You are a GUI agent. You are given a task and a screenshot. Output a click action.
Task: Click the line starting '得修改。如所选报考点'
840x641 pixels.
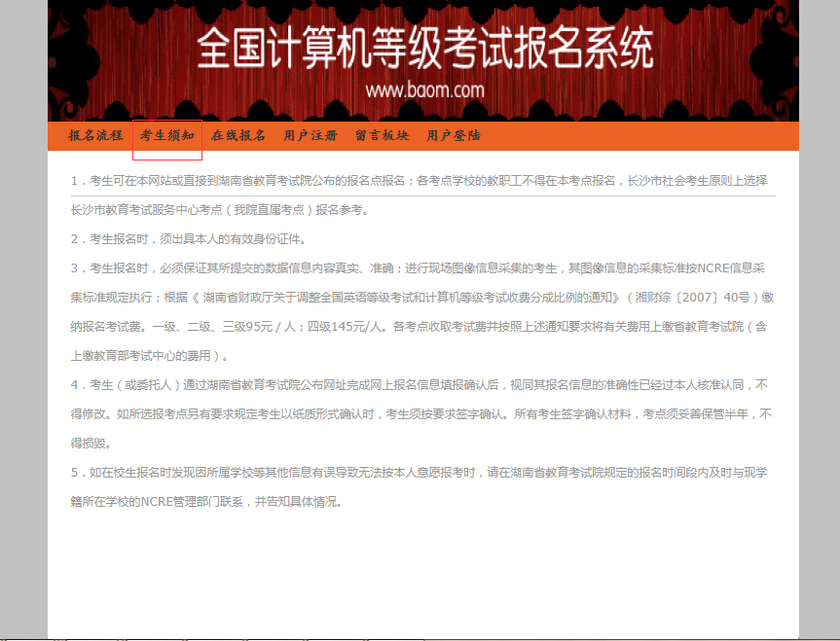pyautogui.click(x=421, y=414)
